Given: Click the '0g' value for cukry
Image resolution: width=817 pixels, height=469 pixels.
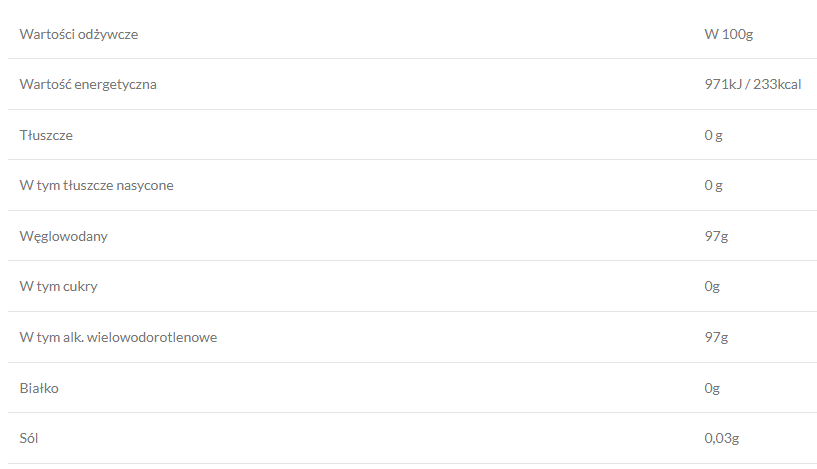Looking at the screenshot, I should (712, 287).
